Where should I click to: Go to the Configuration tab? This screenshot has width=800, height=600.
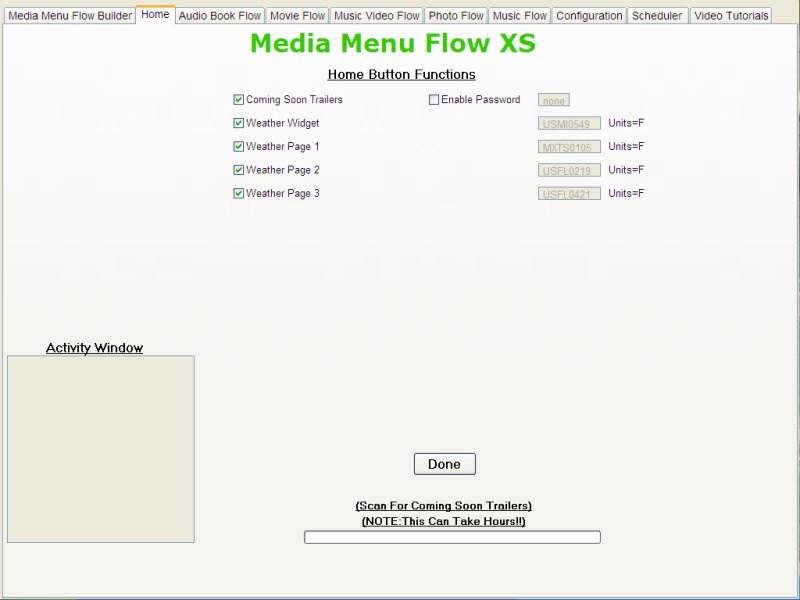coord(589,15)
